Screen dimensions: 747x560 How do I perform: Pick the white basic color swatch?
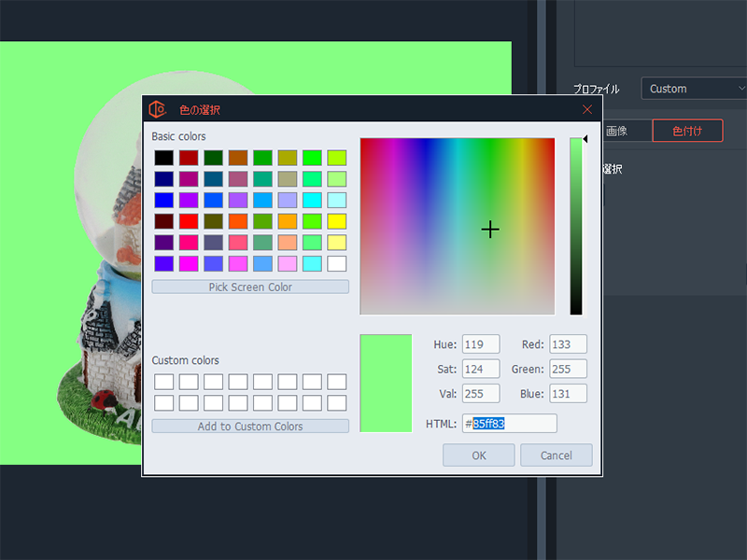337,263
